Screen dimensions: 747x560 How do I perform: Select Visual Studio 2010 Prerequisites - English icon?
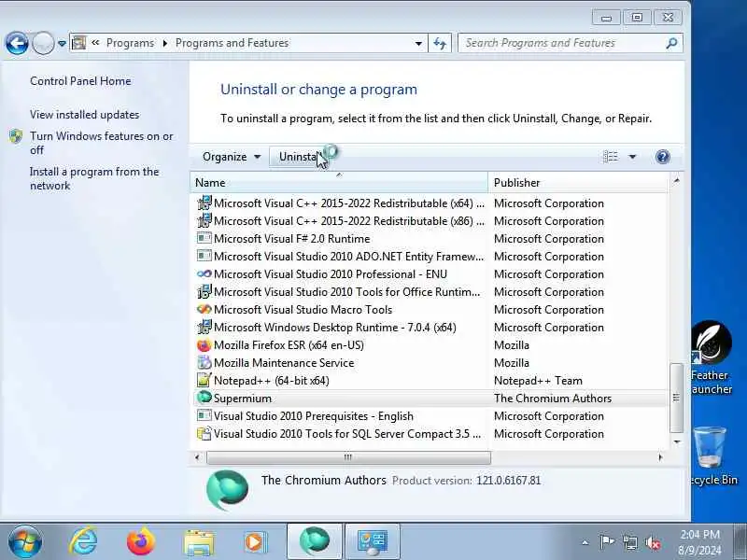pyautogui.click(x=204, y=415)
